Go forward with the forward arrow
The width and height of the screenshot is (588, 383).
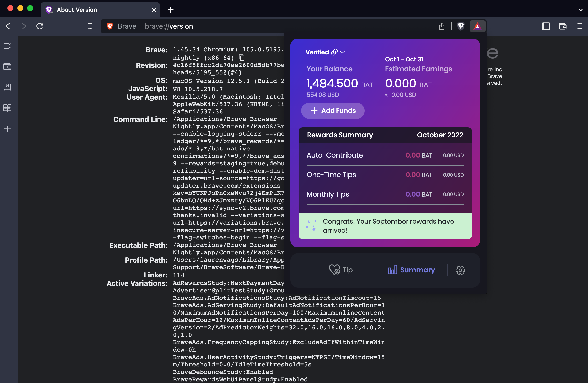point(24,26)
